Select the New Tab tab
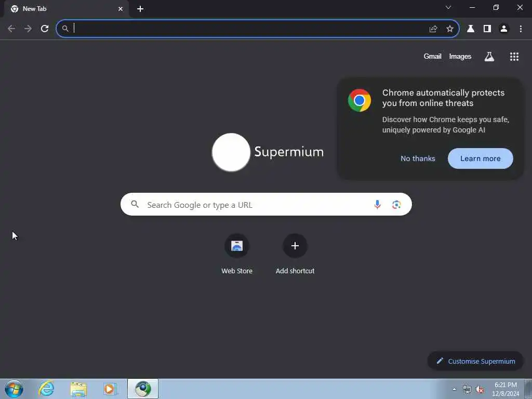Screen dimensions: 532x399 pyautogui.click(x=66, y=9)
